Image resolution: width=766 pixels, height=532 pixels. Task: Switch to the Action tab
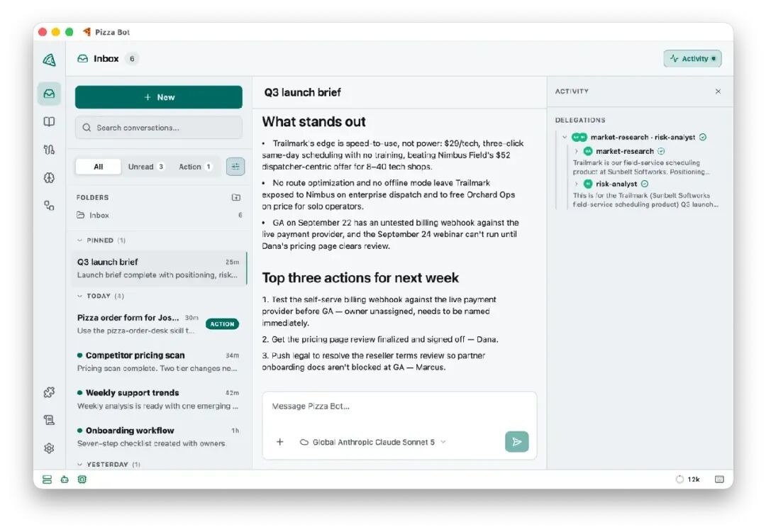[x=195, y=167]
